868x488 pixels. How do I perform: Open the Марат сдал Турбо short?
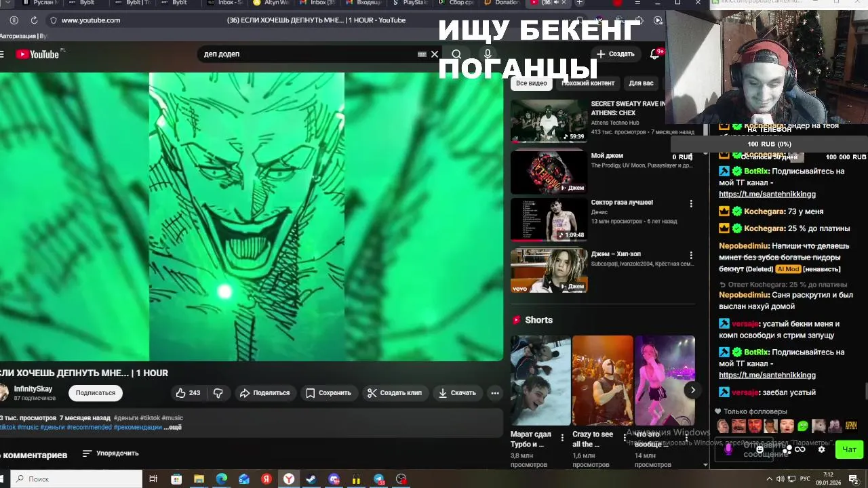coord(540,380)
